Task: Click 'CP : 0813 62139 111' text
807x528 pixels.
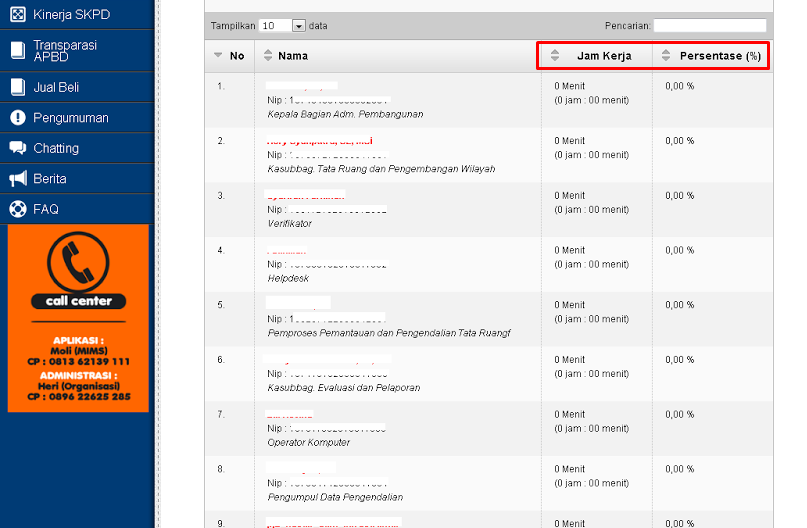Action: coord(78,361)
